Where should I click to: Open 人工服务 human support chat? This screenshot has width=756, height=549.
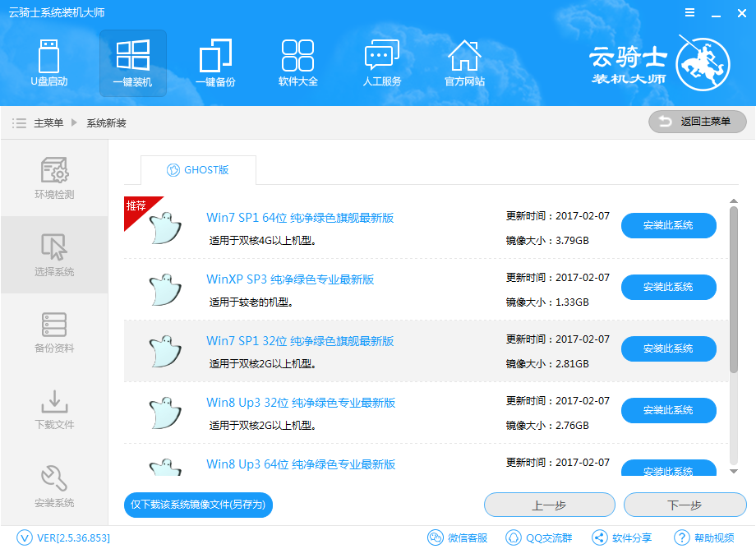pos(382,63)
